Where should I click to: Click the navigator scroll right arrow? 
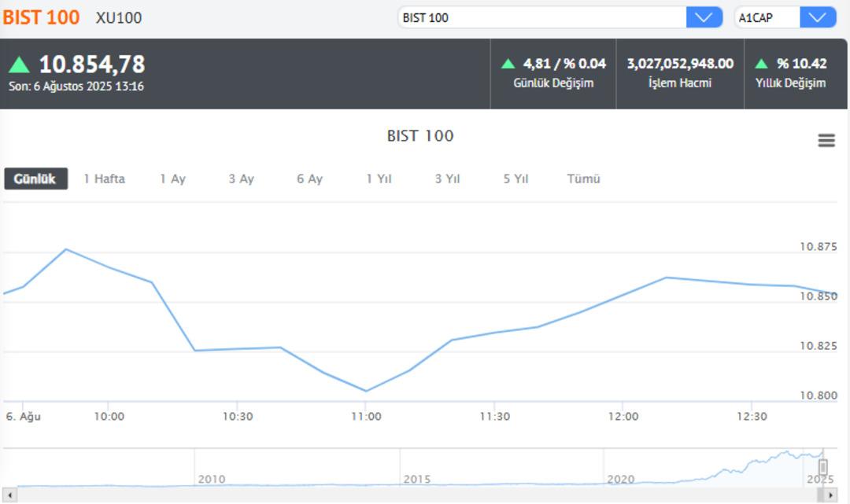tap(830, 495)
